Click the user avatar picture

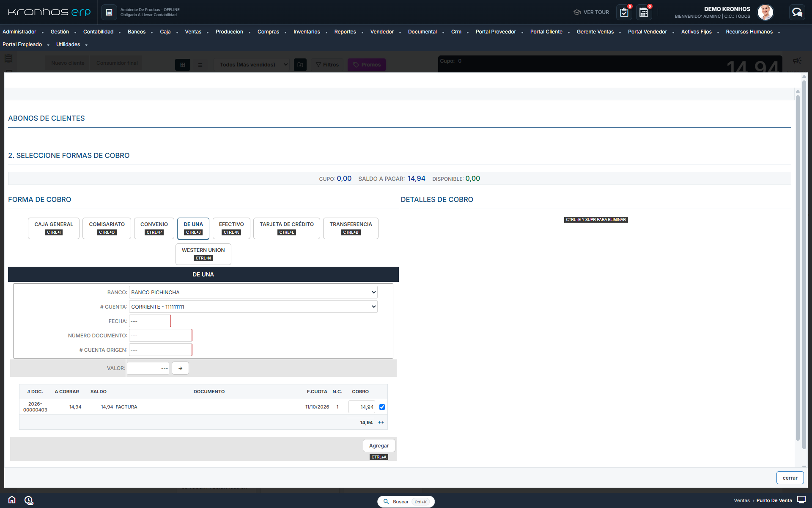(765, 12)
